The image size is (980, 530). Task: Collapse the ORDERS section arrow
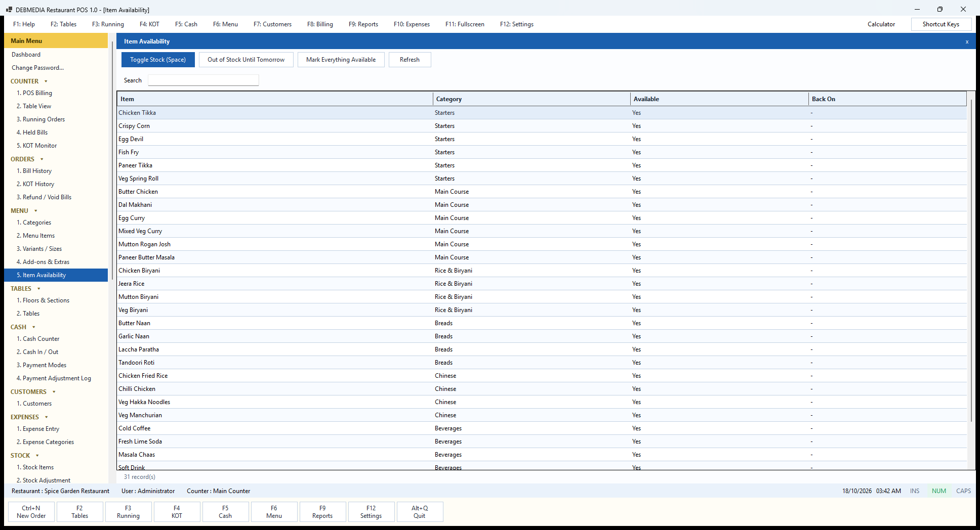(x=42, y=159)
